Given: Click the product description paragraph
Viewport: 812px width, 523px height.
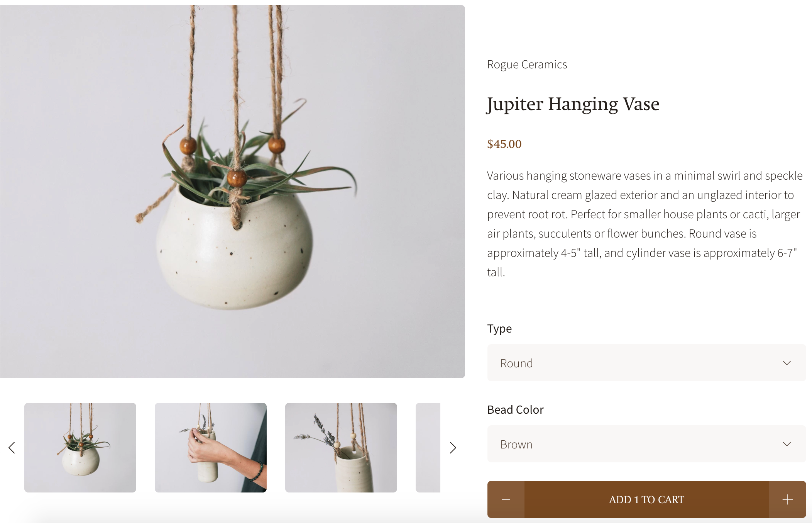Looking at the screenshot, I should click(645, 224).
